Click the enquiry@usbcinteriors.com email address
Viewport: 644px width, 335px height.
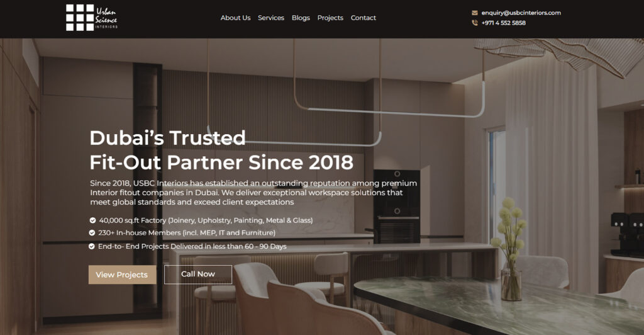[x=521, y=13]
